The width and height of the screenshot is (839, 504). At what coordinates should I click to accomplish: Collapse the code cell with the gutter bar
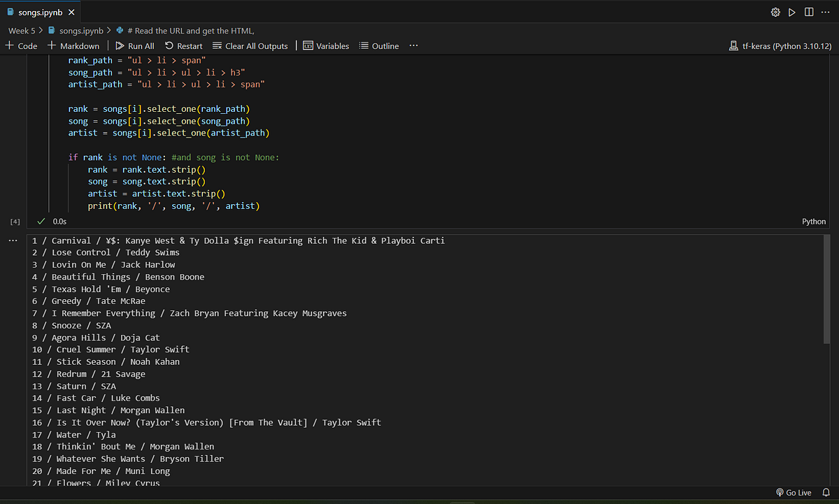point(48,133)
